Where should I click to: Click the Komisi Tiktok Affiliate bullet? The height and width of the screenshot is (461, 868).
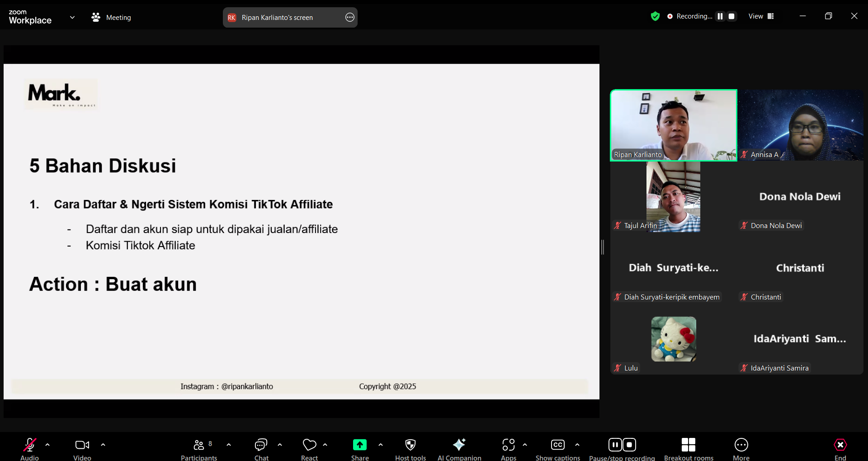(141, 245)
